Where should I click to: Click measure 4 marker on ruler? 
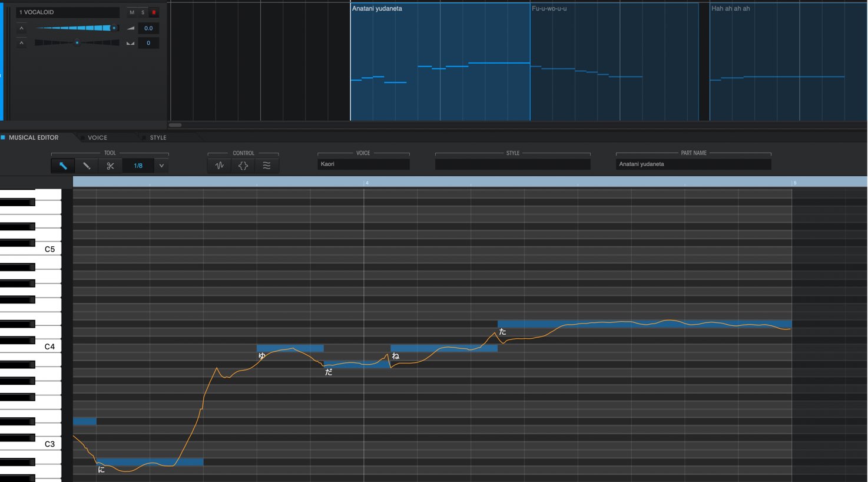tap(366, 183)
